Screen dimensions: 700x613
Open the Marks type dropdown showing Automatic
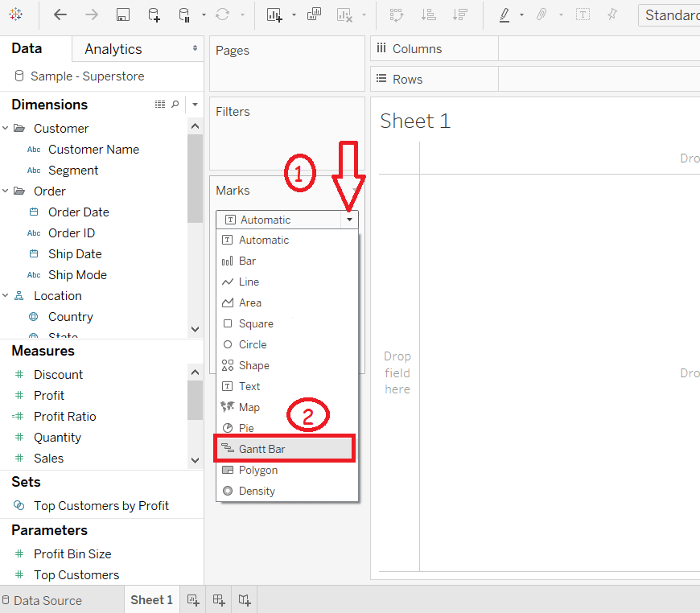[x=286, y=220]
